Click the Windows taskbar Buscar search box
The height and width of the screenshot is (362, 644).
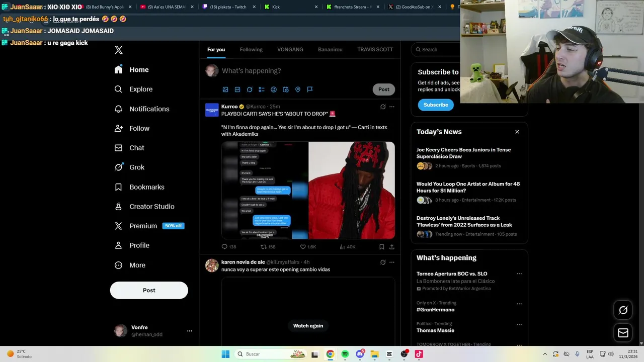(271, 354)
